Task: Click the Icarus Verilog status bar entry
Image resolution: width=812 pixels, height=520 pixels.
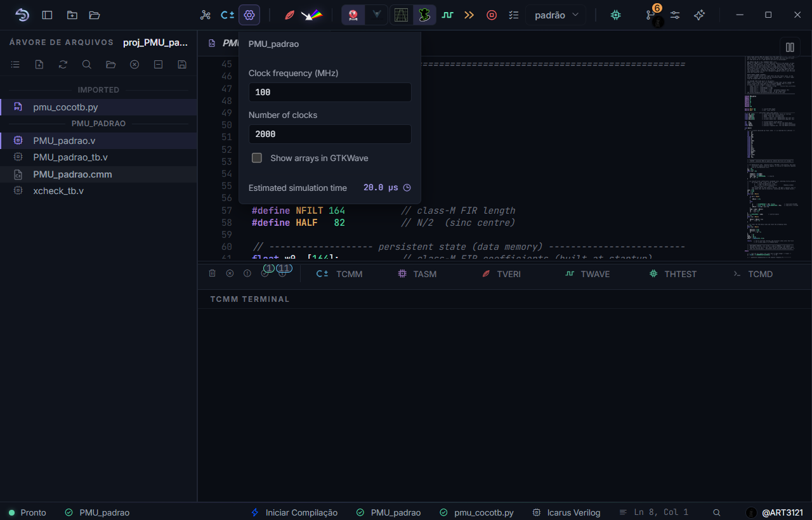Action: click(x=566, y=512)
